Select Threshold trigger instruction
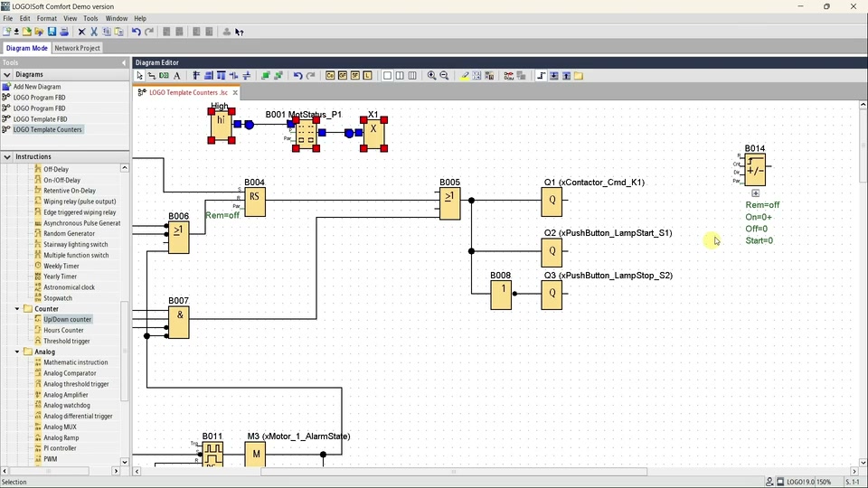This screenshot has width=868, height=488. [66, 342]
